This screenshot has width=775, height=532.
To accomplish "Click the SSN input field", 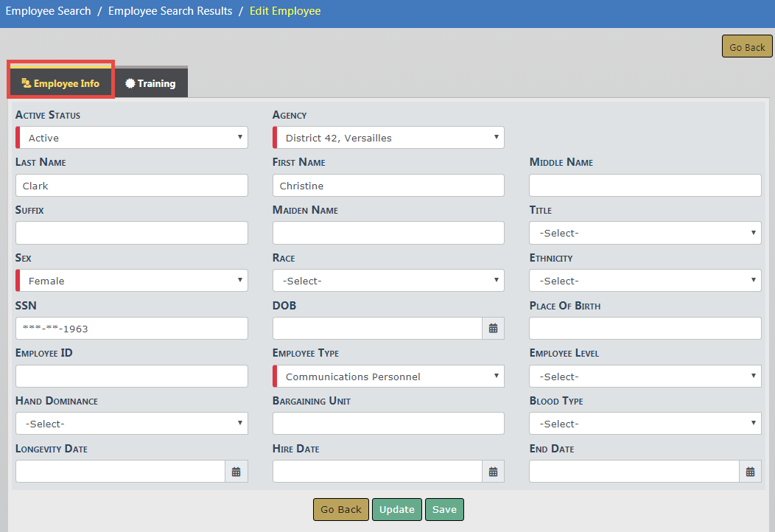I will click(x=132, y=329).
